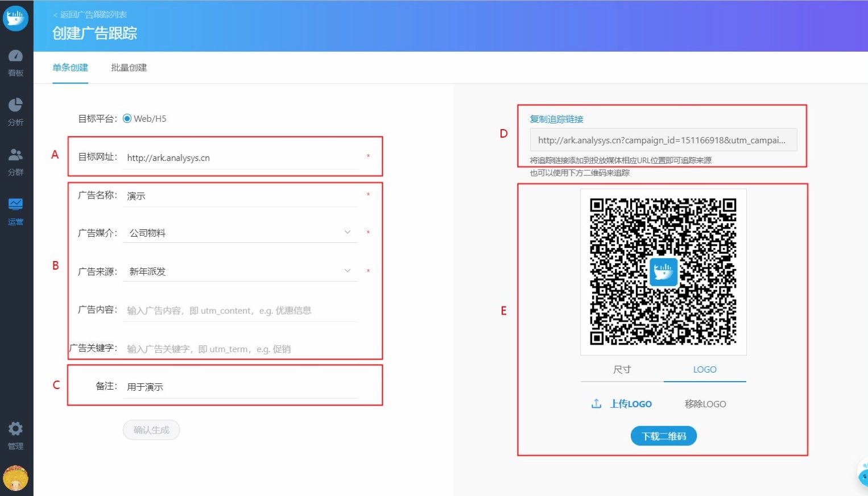Click the 复制追踪链接 link
The width and height of the screenshot is (868, 496).
point(556,119)
